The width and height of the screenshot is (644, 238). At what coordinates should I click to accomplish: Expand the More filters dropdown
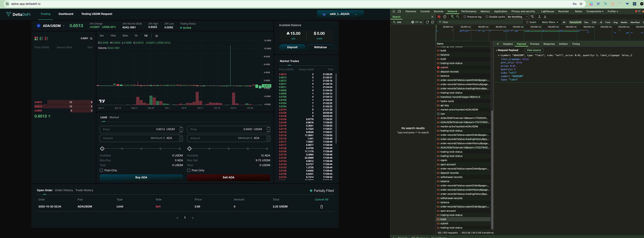coord(550,22)
